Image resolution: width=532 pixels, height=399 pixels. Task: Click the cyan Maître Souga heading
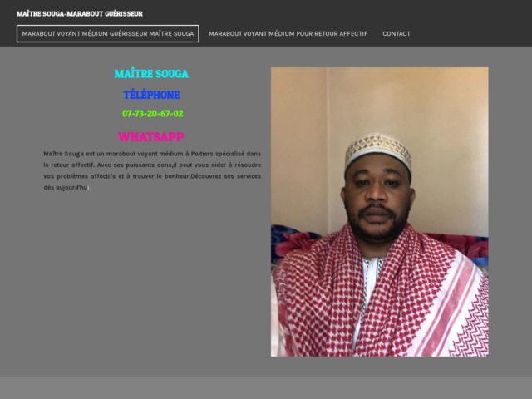(151, 74)
